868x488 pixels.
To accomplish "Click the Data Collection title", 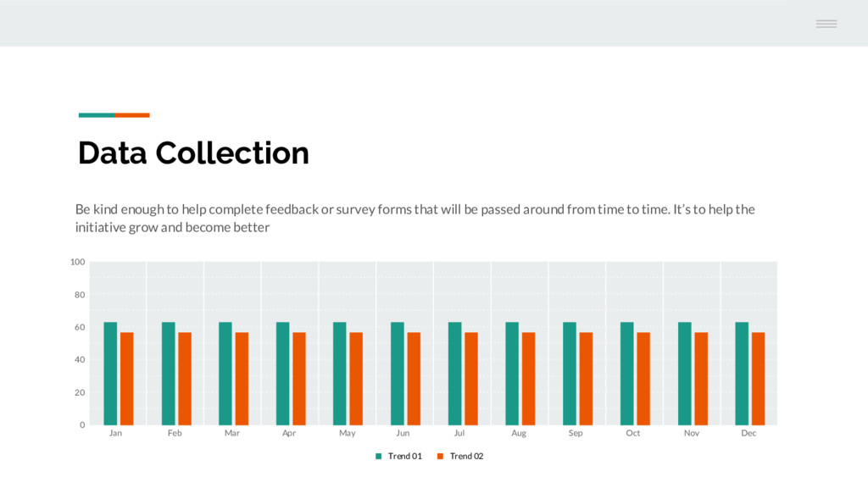I will pos(193,152).
